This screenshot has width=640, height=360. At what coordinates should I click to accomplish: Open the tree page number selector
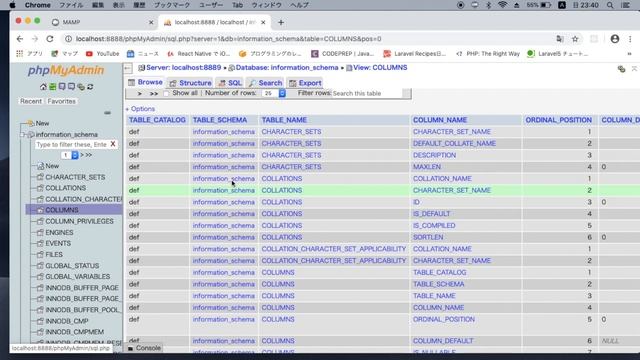70,155
